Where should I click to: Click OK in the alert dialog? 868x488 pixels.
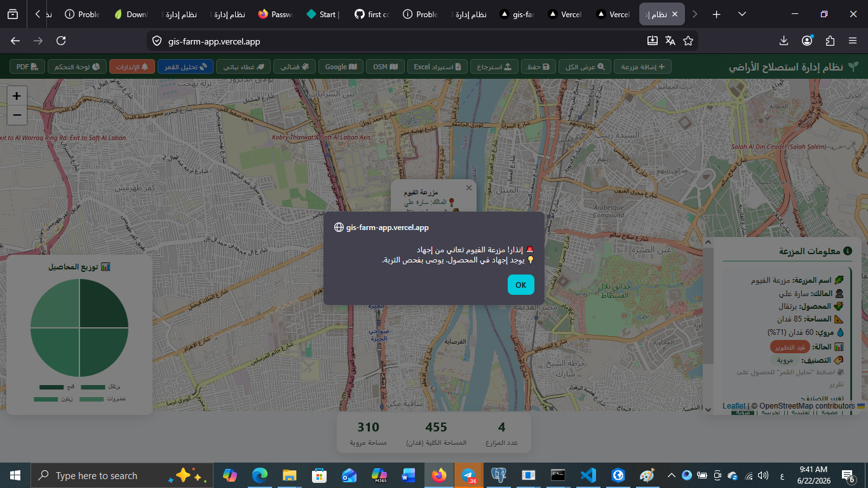pos(521,285)
